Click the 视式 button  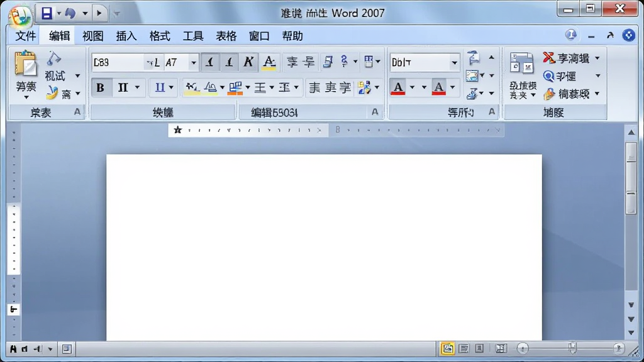[x=55, y=76]
